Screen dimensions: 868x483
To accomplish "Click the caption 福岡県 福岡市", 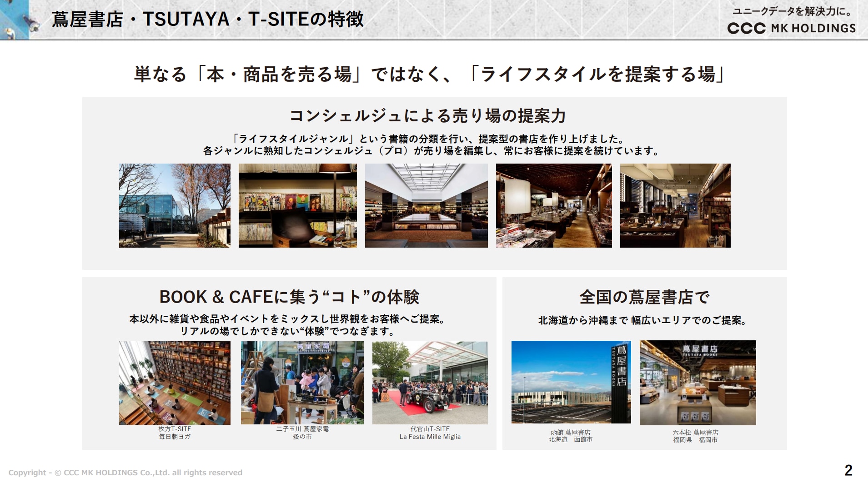I will [x=696, y=440].
